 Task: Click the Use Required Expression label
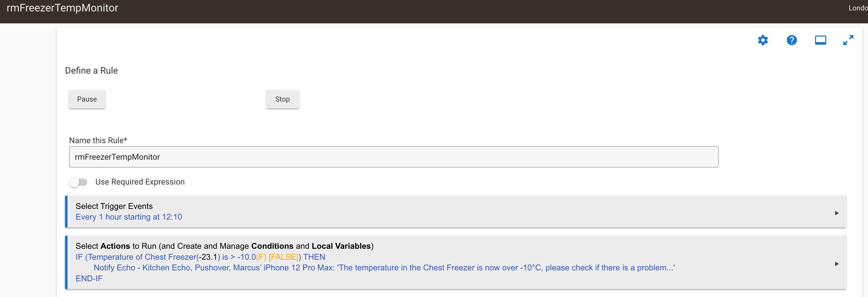pyautogui.click(x=140, y=182)
